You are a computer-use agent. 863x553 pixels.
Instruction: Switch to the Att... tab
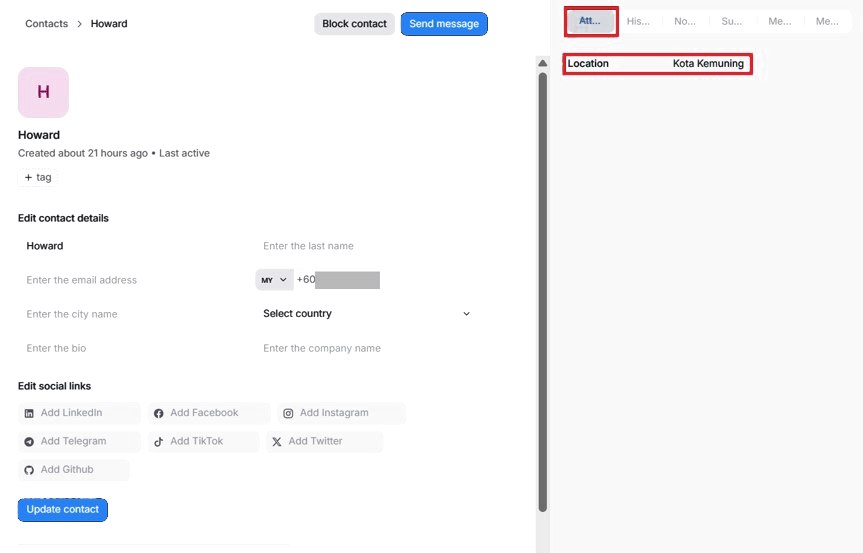click(x=591, y=21)
